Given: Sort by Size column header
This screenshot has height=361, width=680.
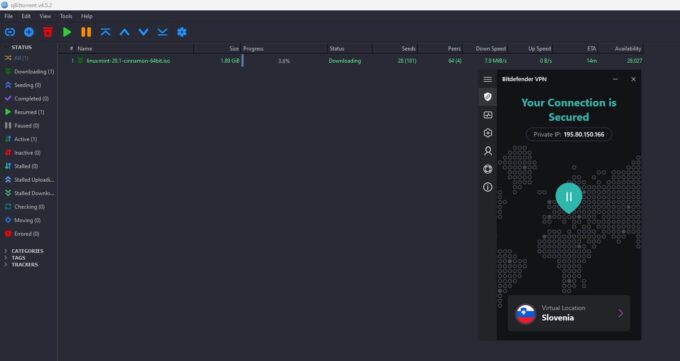Looking at the screenshot, I should [x=217, y=49].
